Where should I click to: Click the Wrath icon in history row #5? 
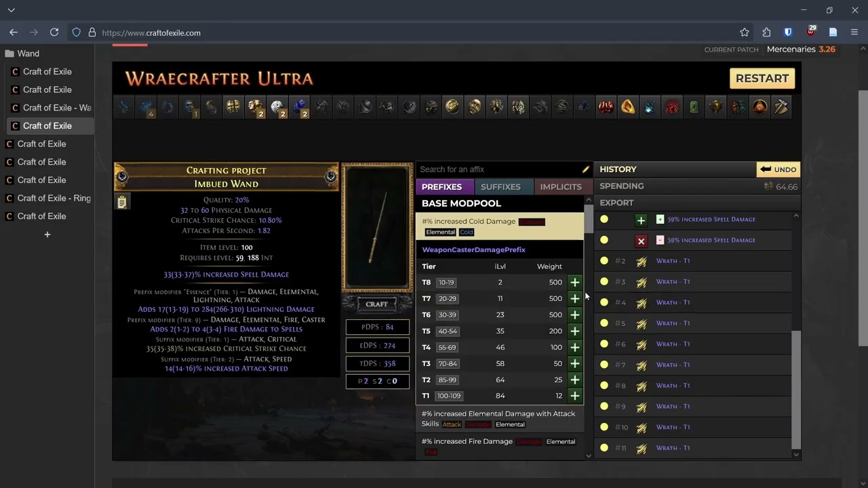point(642,323)
